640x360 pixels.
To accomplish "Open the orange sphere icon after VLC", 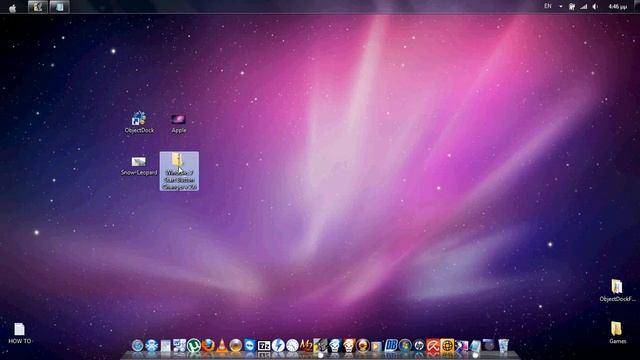I will click(x=236, y=345).
